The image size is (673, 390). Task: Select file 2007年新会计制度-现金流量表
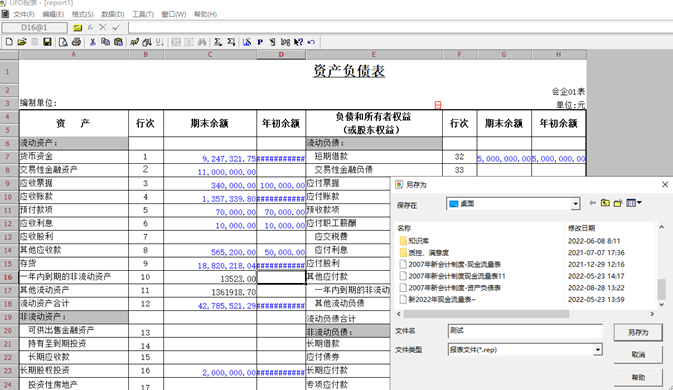pyautogui.click(x=450, y=264)
